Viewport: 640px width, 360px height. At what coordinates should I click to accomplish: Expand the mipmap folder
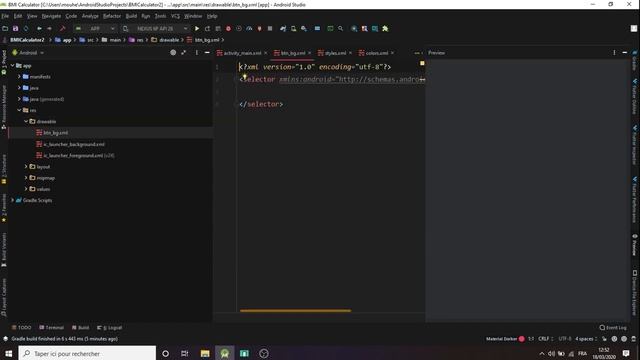26,178
